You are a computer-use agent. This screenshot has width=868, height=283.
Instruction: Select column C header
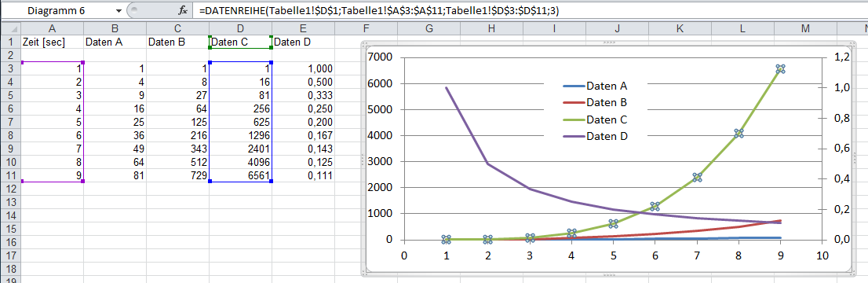(x=177, y=28)
